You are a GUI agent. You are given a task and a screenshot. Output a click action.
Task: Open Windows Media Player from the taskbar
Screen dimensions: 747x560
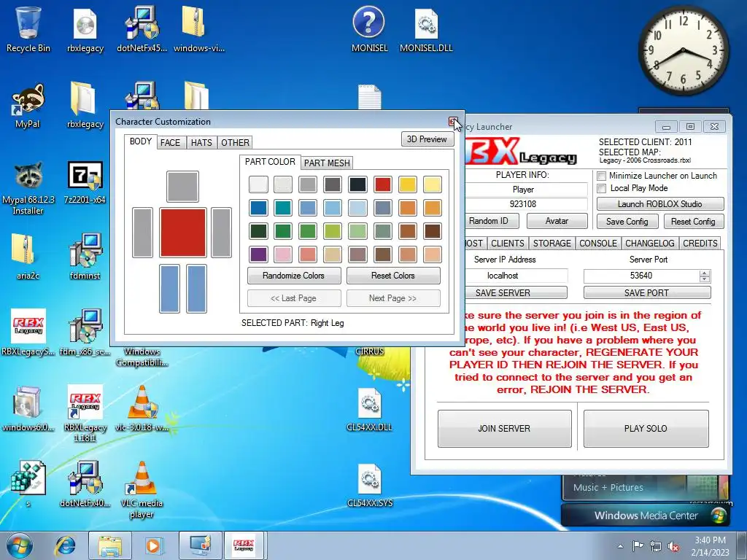pyautogui.click(x=153, y=545)
